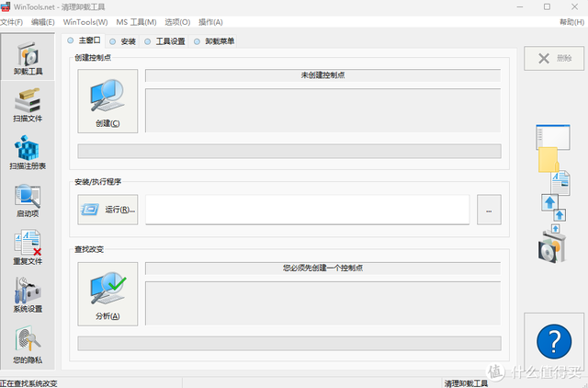This screenshot has width=588, height=388.
Task: Open the 系统设置 system tweaker tool
Action: pos(28,295)
